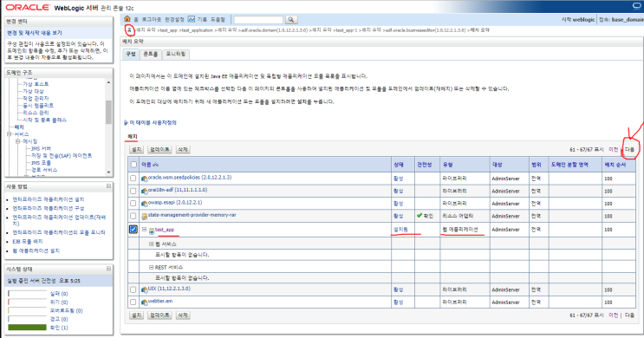Click the green 확인 (1) status bar
Image resolution: width=644 pixels, height=338 pixels.
27,328
